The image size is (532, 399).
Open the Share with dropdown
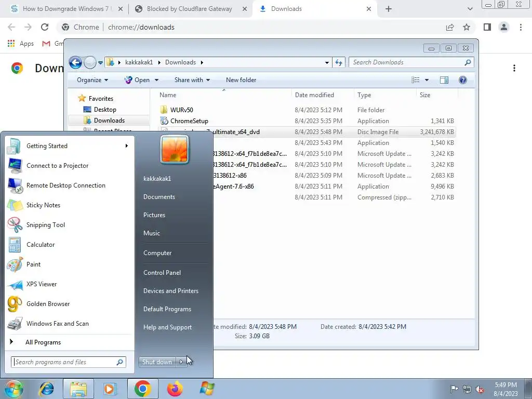192,80
